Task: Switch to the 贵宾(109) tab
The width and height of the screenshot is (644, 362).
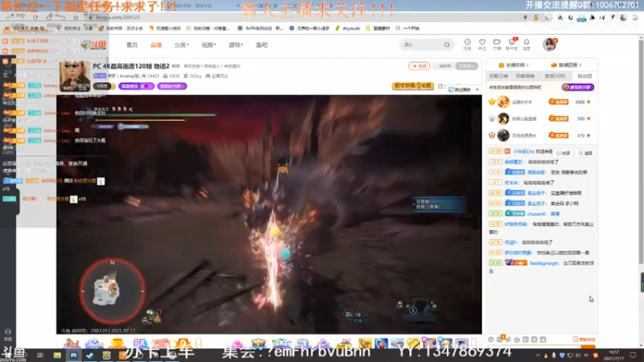Action: pyautogui.click(x=555, y=76)
